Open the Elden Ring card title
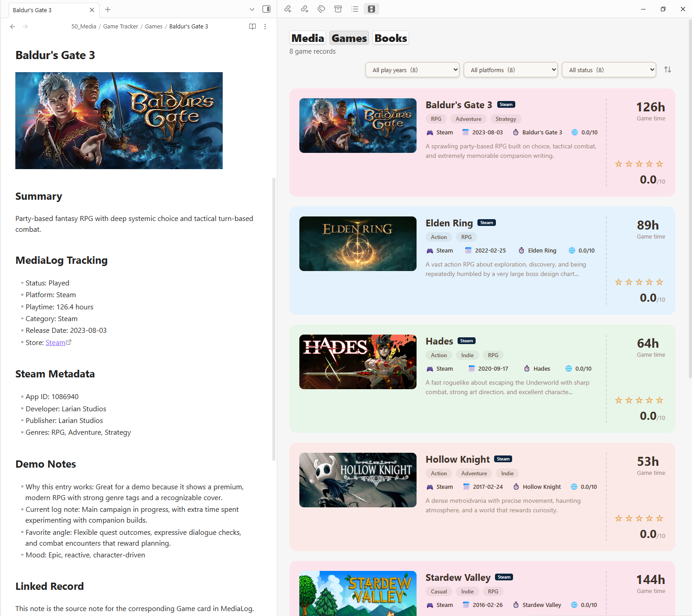The height and width of the screenshot is (616, 692). [449, 223]
